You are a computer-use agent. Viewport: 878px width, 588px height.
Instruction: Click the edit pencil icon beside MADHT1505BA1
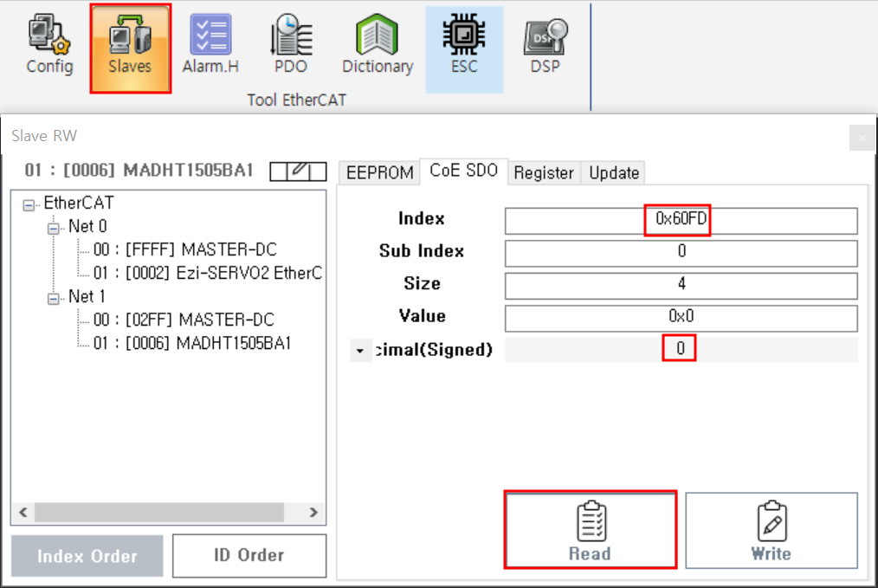click(x=298, y=171)
